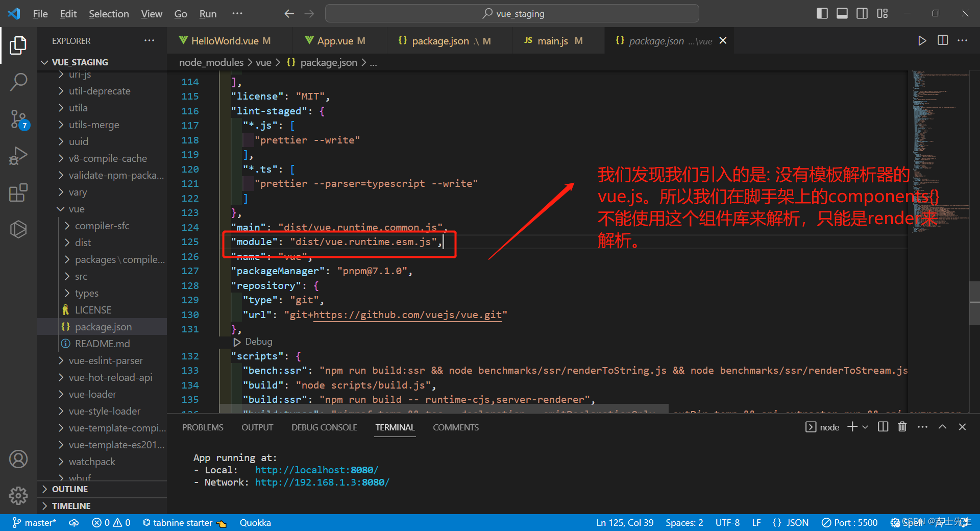Expand the vue-loader folder

(x=102, y=394)
